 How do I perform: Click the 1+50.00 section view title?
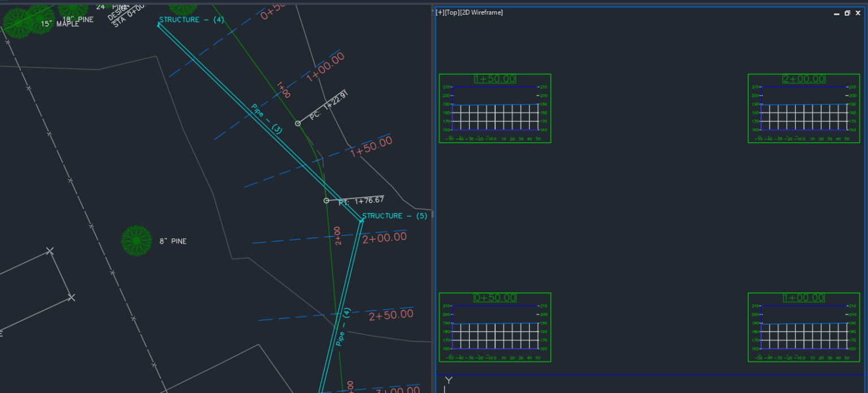pos(494,79)
